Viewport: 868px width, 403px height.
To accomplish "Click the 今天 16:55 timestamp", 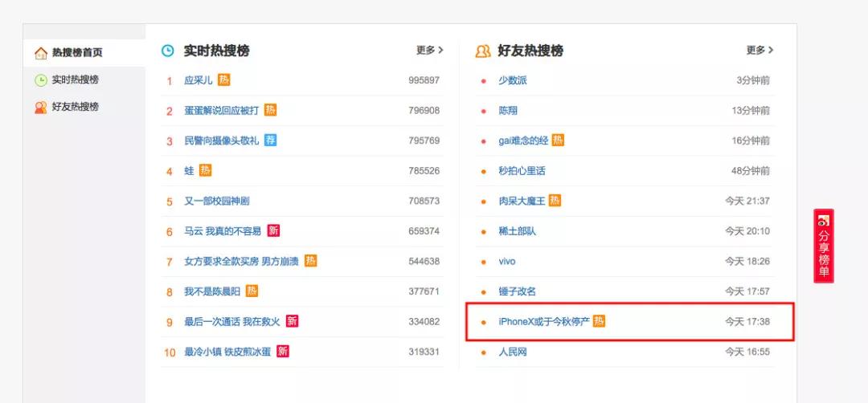I will (747, 352).
